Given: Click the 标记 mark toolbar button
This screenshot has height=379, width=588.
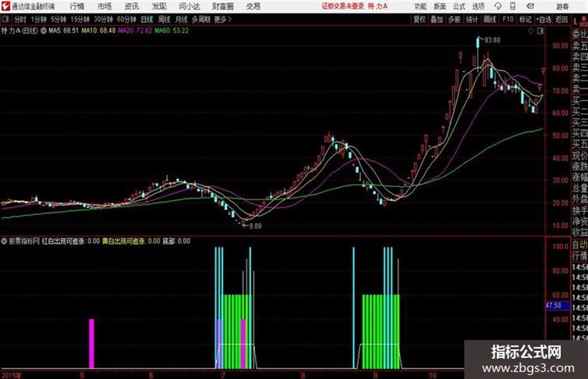Looking at the screenshot, I should 525,19.
